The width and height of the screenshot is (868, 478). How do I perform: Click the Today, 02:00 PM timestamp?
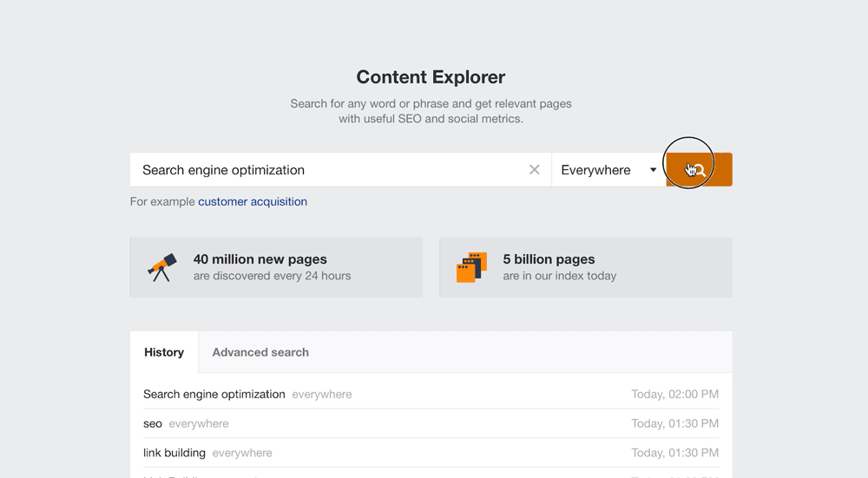click(674, 394)
